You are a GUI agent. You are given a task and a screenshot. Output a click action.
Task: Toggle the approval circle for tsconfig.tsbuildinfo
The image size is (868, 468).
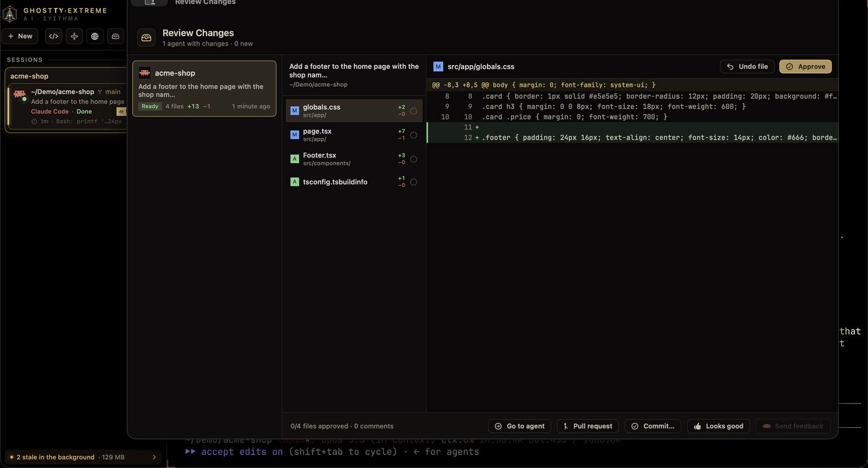[x=413, y=182]
